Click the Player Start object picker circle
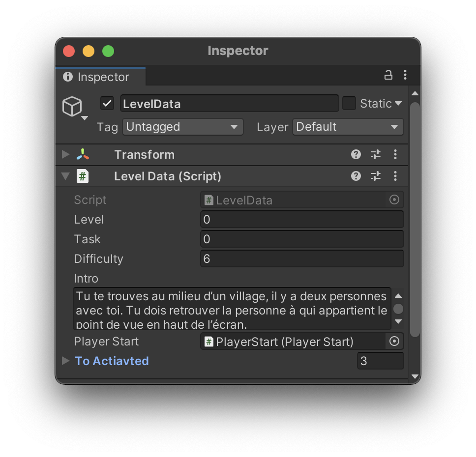476x457 pixels. coord(394,341)
